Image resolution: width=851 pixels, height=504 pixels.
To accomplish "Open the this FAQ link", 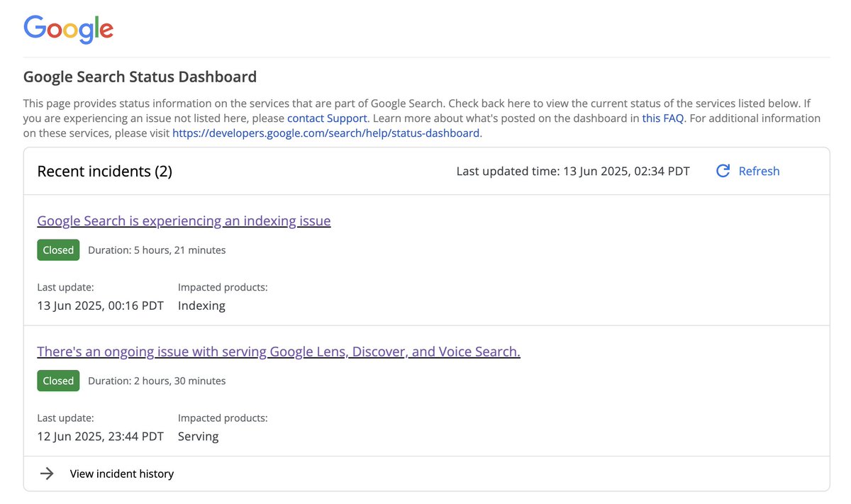I will coord(663,118).
